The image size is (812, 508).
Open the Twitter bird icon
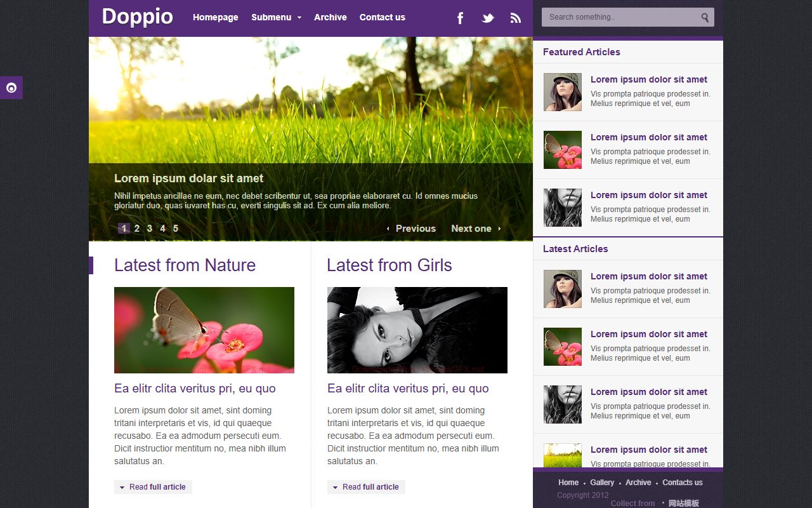click(488, 18)
